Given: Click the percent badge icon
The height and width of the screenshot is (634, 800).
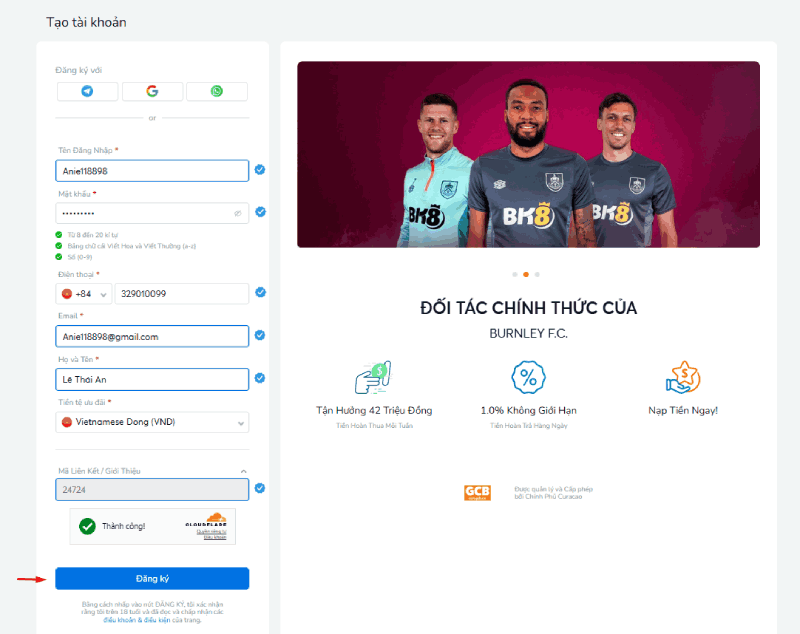Looking at the screenshot, I should [528, 377].
